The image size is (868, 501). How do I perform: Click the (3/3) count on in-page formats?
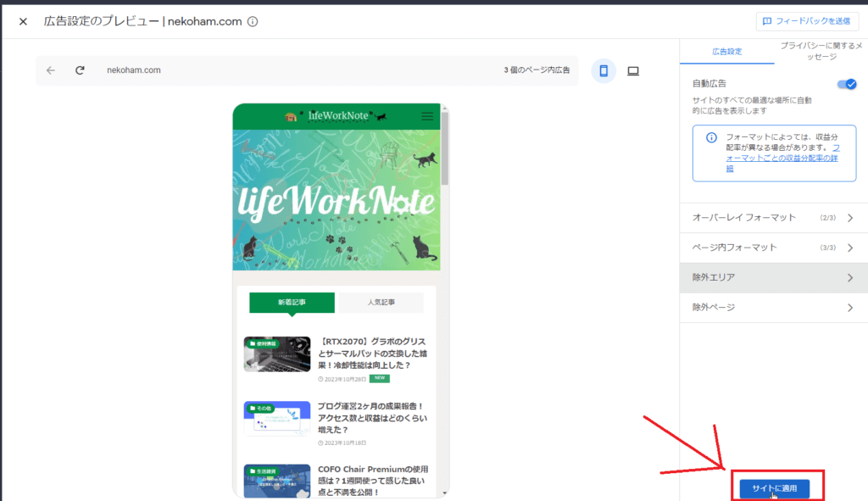pos(827,248)
